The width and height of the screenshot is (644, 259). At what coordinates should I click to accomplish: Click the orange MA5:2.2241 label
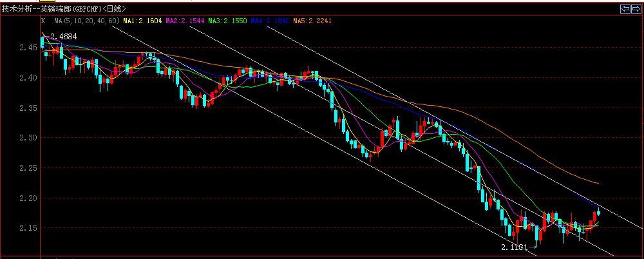(x=312, y=21)
